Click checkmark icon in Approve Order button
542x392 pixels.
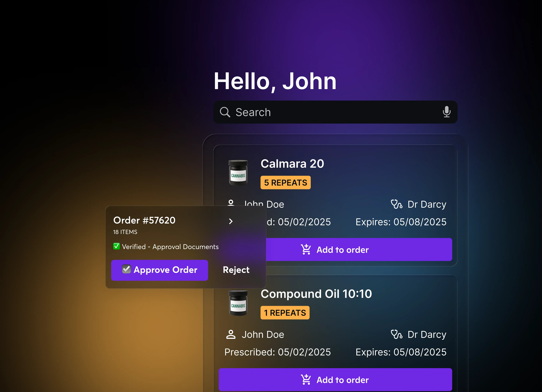click(126, 269)
